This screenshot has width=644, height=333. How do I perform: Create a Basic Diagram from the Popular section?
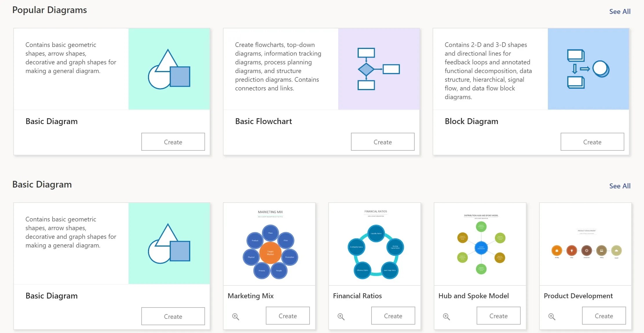tap(173, 142)
